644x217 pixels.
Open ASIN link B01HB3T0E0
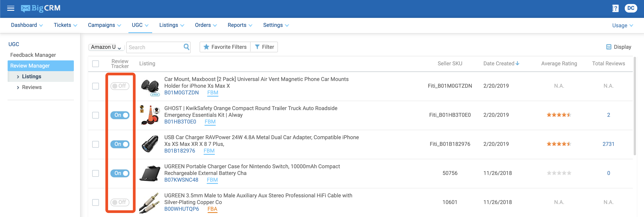(x=180, y=122)
